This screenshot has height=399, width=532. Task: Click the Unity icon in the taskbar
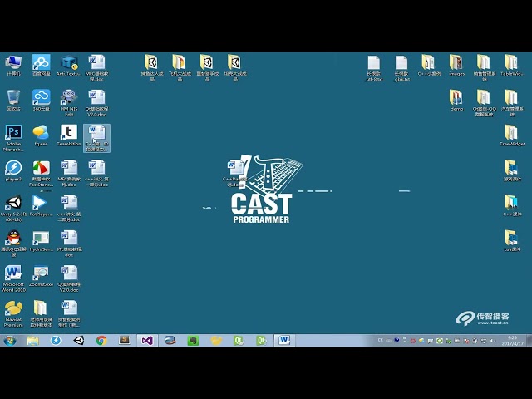79,341
